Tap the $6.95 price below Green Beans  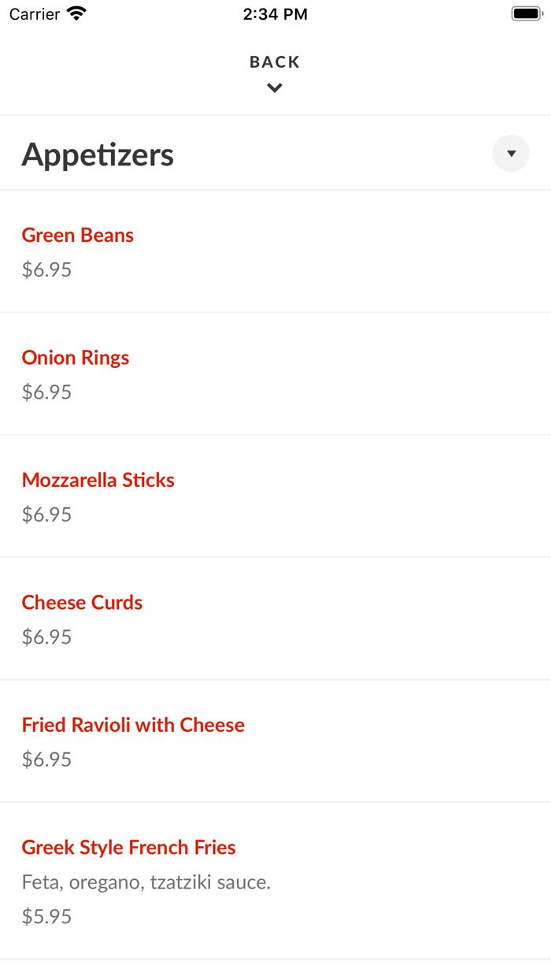point(46,269)
